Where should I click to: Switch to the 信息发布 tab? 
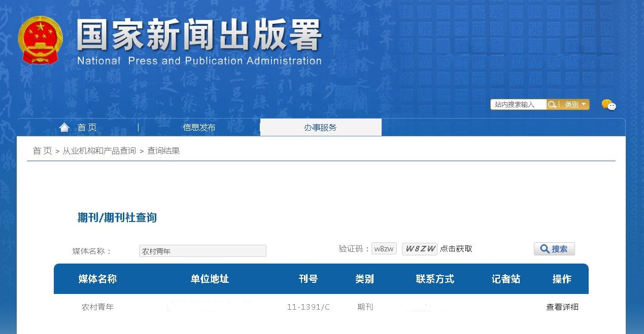click(199, 127)
